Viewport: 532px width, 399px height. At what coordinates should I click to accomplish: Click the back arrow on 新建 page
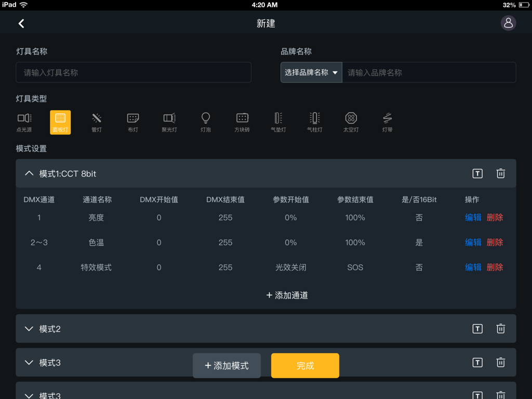coord(21,23)
